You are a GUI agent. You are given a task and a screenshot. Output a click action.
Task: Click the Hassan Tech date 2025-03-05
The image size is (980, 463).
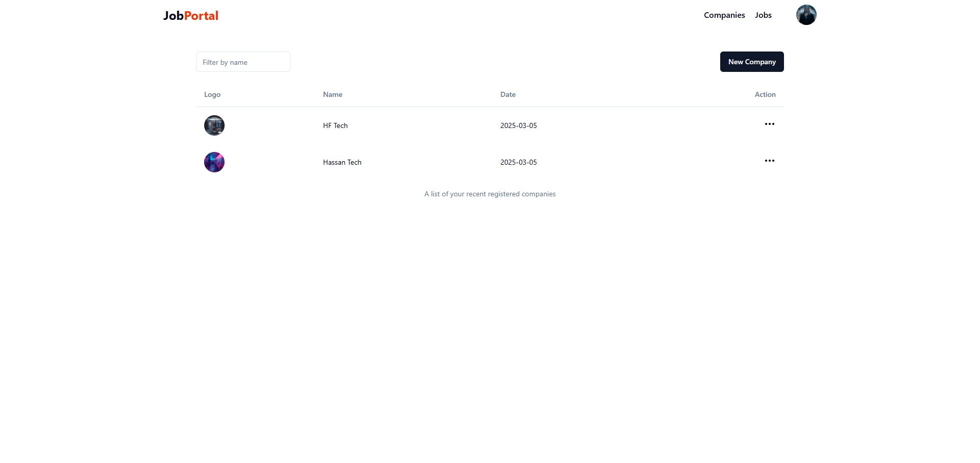coord(519,162)
